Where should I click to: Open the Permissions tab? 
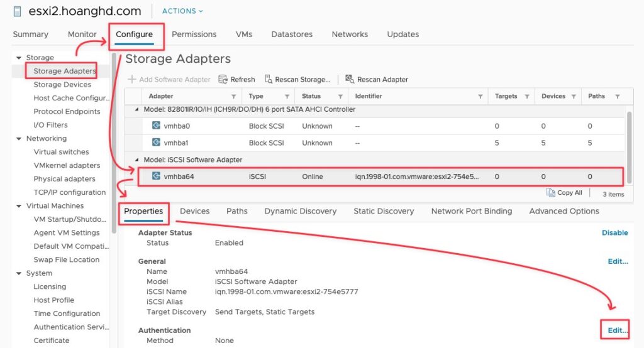pyautogui.click(x=194, y=35)
